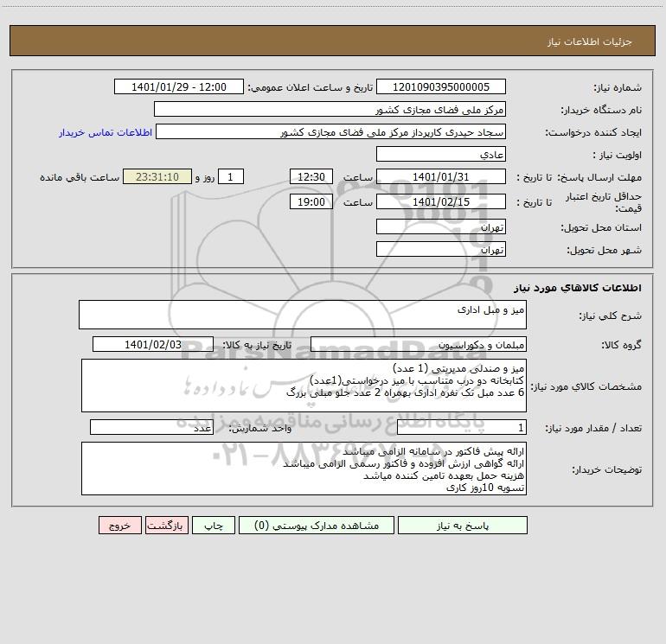Click the بازگشت back button
The width and height of the screenshot is (666, 644).
pyautogui.click(x=166, y=525)
